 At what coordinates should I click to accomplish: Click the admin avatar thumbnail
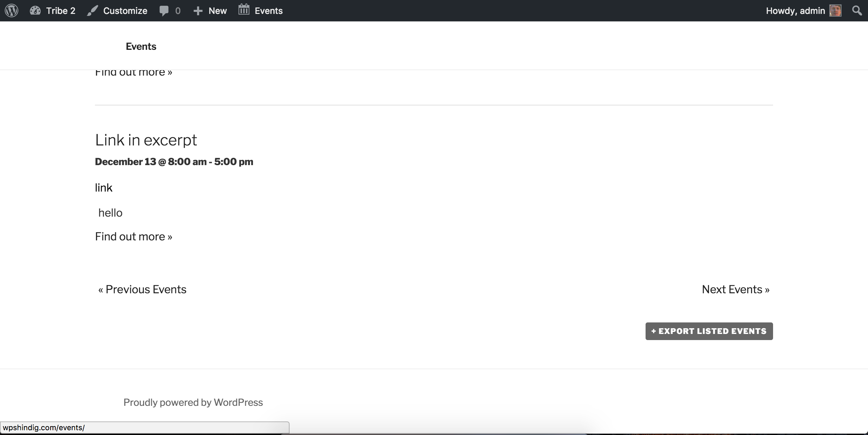(x=836, y=11)
